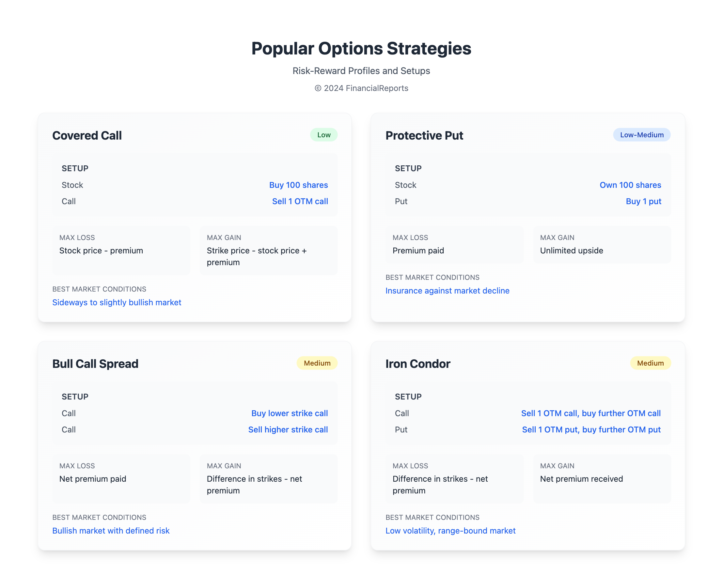Screen dimensions: 723x588
Task: Click the "Unlimited upside" max gain box
Action: 602,245
